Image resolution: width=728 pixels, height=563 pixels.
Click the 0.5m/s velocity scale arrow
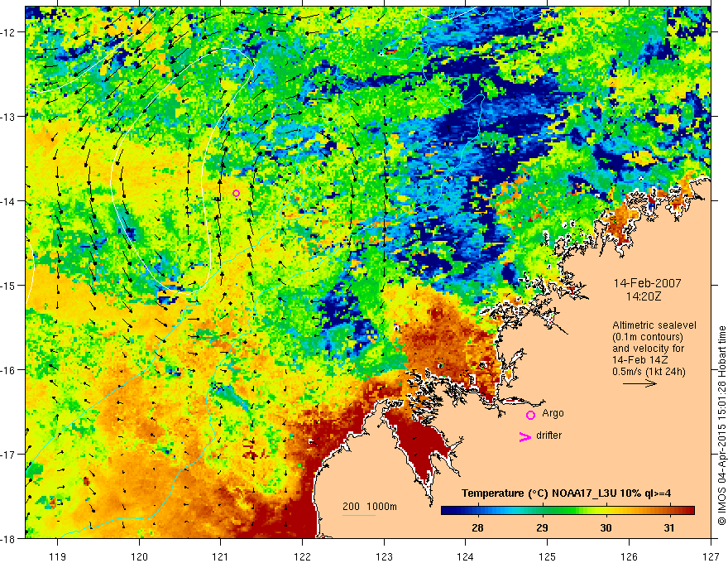point(639,383)
